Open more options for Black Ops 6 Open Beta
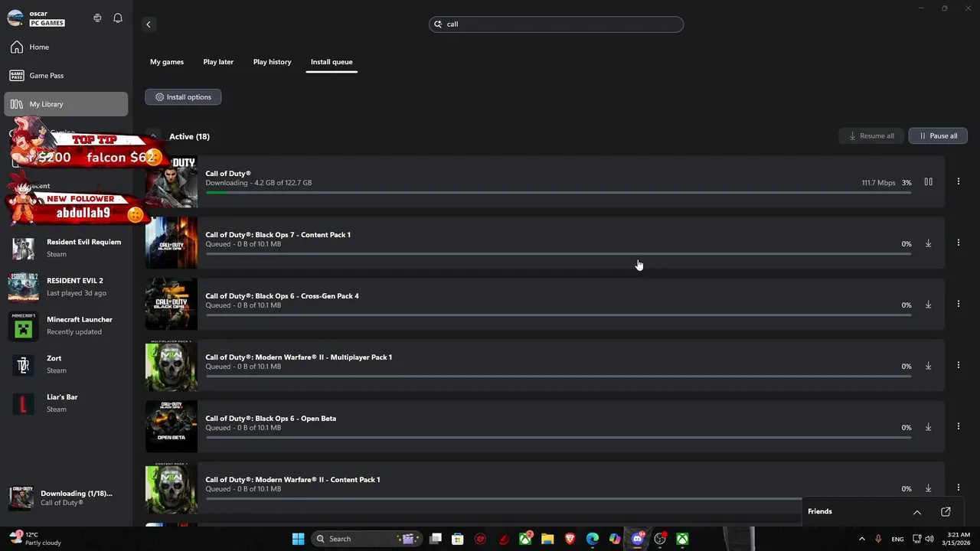 (958, 427)
